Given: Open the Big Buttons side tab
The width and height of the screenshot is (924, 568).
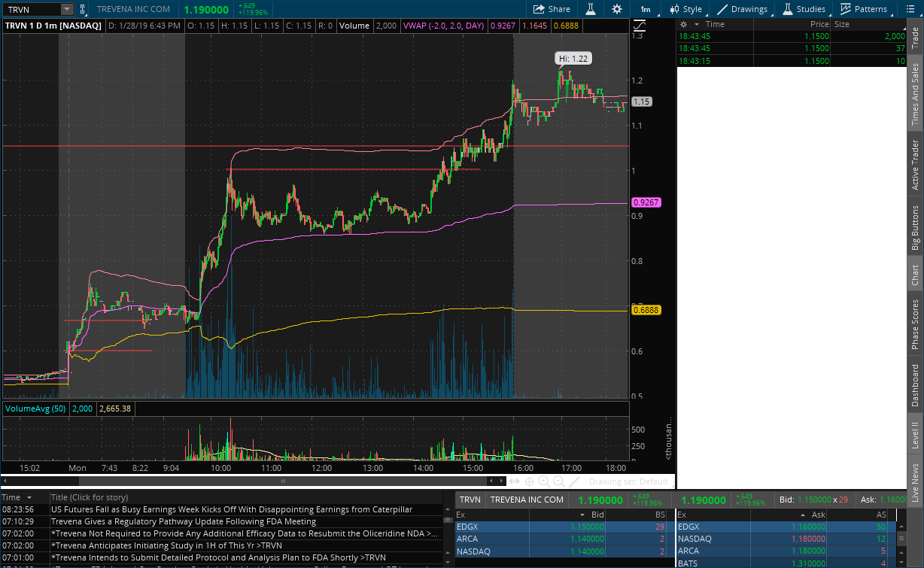Looking at the screenshot, I should point(915,228).
